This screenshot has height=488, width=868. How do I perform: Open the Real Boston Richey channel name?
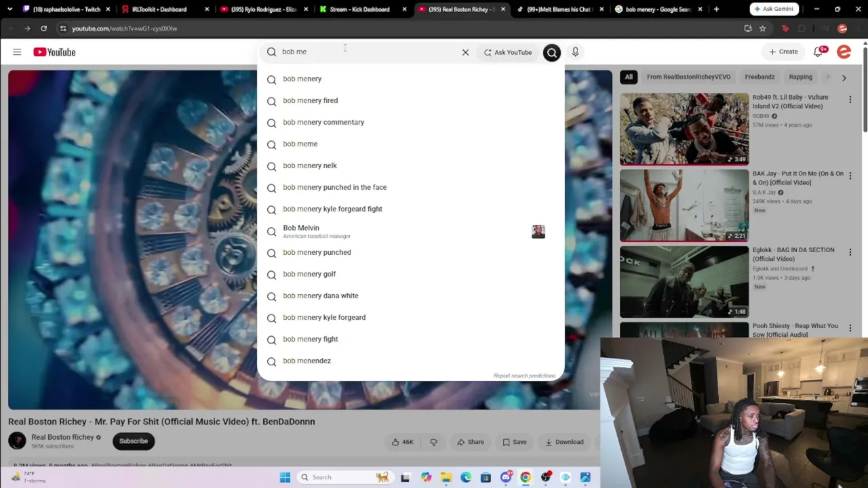(x=62, y=437)
